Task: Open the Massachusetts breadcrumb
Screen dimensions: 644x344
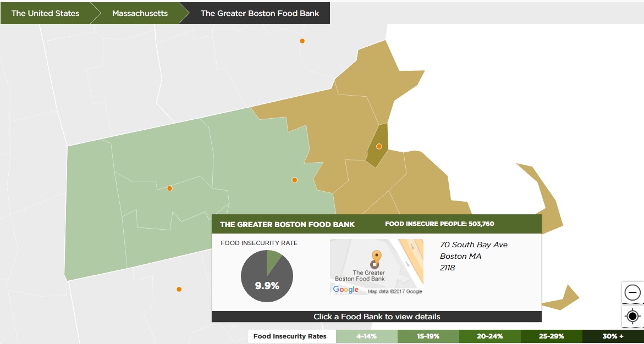Action: point(140,13)
